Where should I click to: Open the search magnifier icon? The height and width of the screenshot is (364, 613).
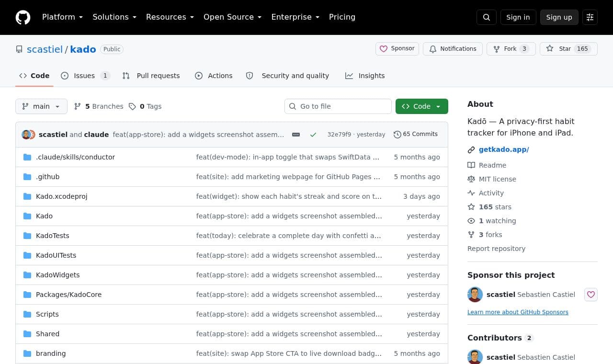[x=487, y=17]
